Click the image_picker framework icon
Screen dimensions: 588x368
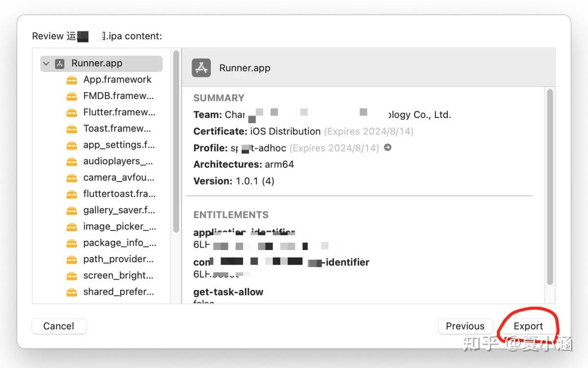tap(72, 227)
